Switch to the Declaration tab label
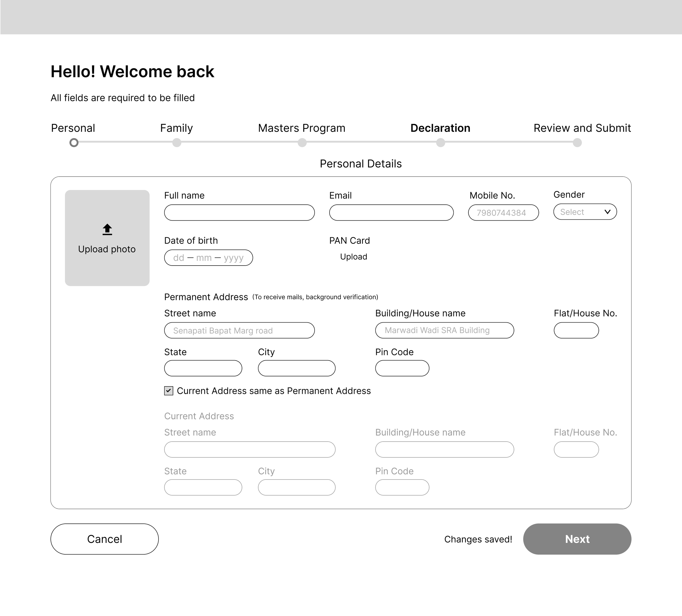The image size is (682, 616). coord(440,128)
